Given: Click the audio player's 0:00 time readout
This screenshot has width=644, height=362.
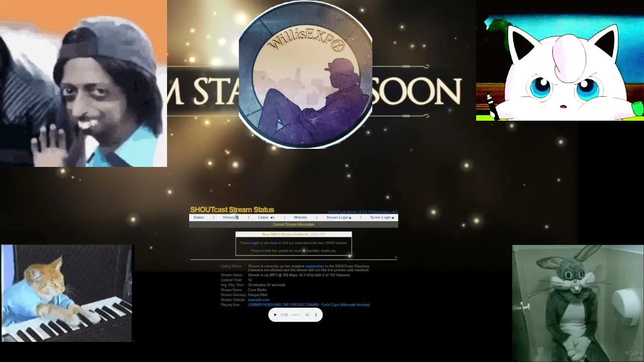Looking at the screenshot, I should [x=284, y=315].
